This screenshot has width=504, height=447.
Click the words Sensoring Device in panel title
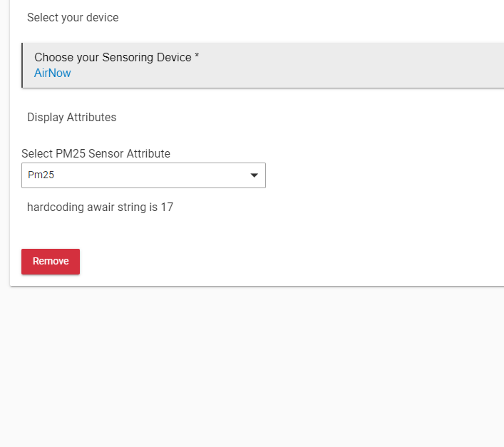pyautogui.click(x=147, y=57)
